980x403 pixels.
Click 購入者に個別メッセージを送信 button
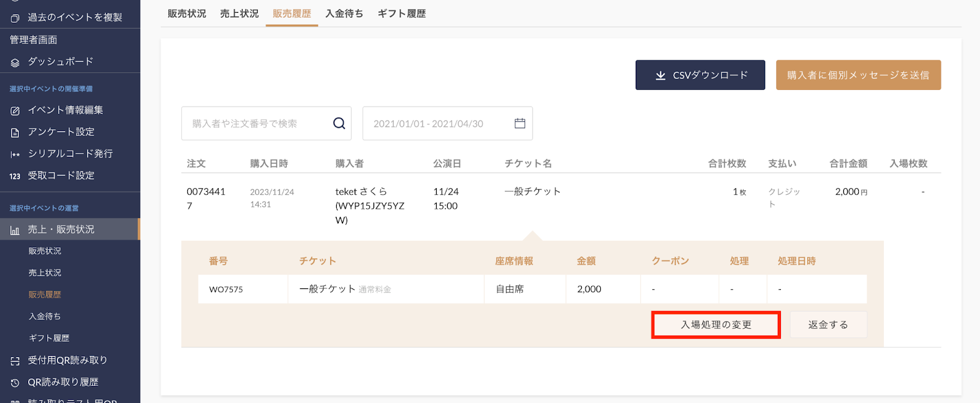pos(858,75)
